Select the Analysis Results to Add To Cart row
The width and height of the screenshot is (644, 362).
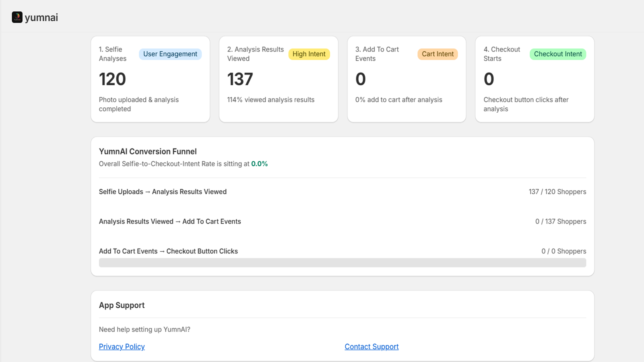[x=343, y=222]
